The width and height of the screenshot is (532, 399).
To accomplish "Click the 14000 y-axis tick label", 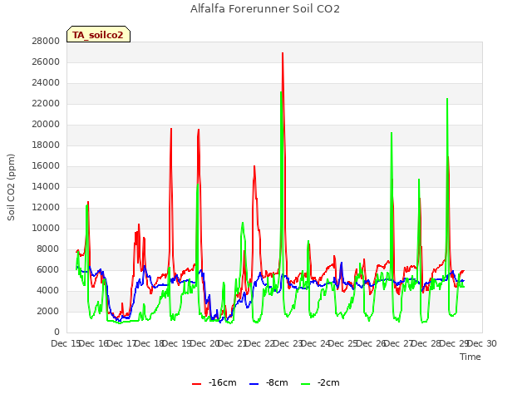I will (46, 186).
